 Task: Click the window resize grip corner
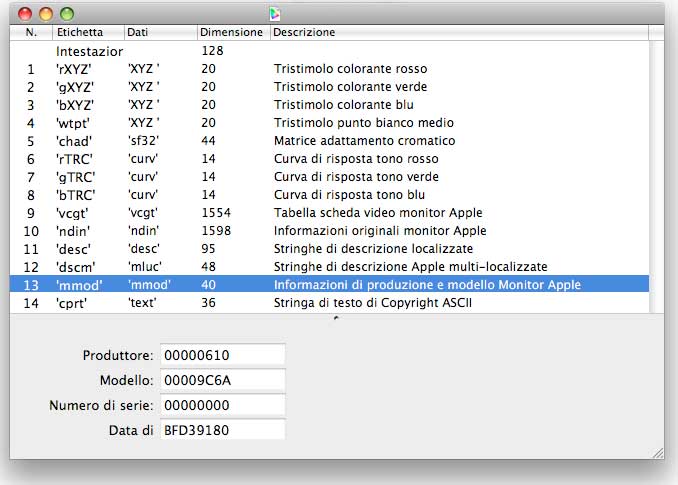point(659,450)
